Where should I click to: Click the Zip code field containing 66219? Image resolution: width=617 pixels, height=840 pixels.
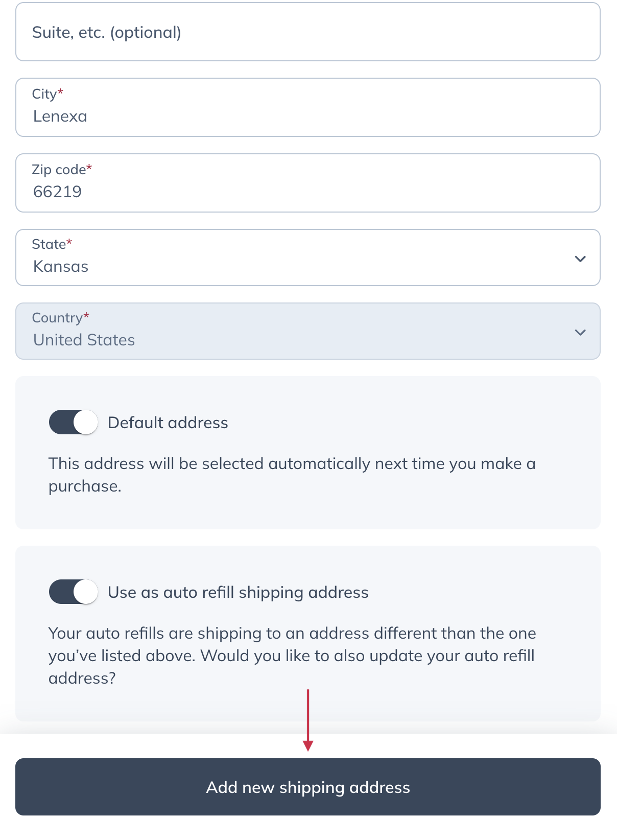pyautogui.click(x=306, y=183)
